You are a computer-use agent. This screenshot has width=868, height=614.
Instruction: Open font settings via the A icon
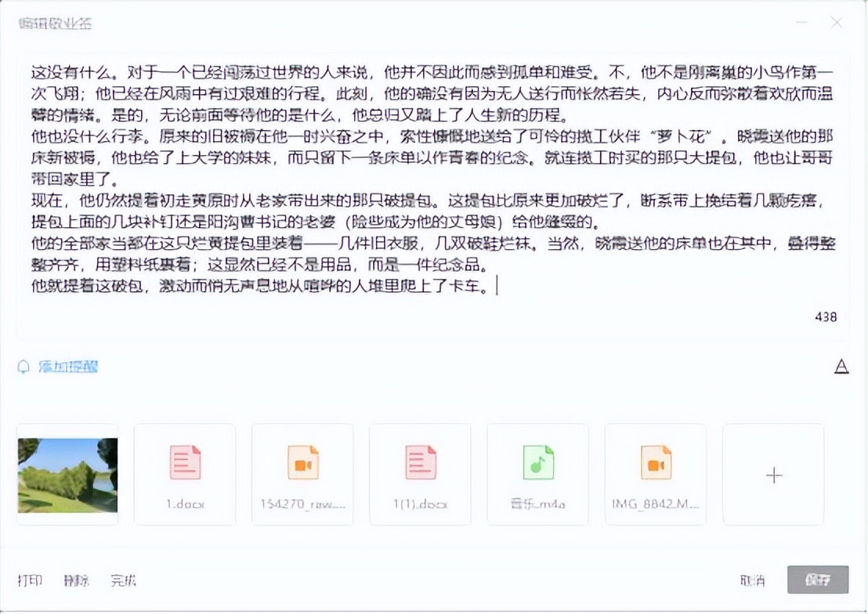842,365
